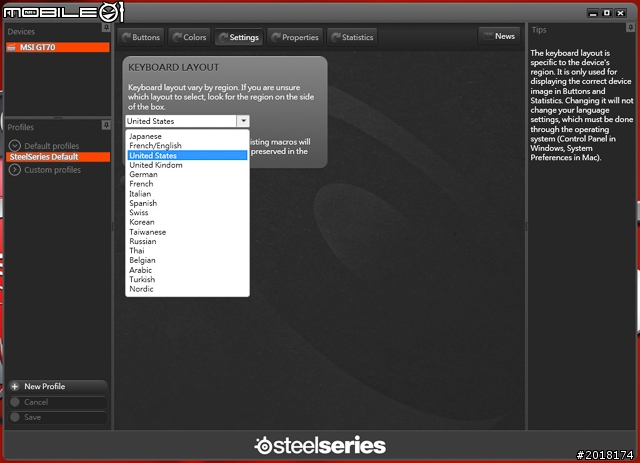Click the United States layout combo box field
This screenshot has width=640, height=463.
181,121
